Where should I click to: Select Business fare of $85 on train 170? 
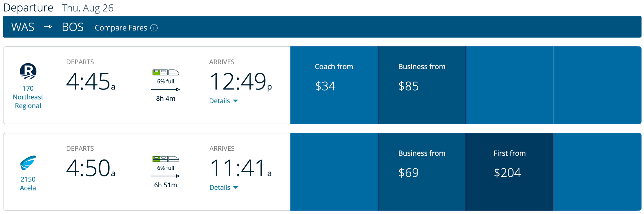(422, 85)
